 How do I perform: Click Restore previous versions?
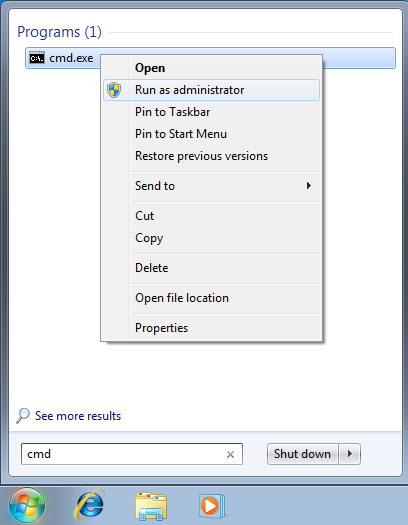pos(212,156)
